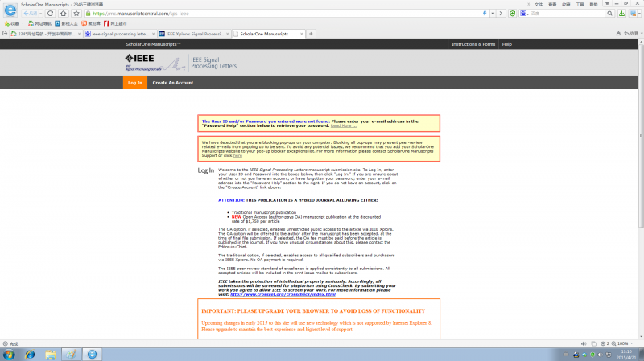The width and height of the screenshot is (644, 361).
Task: Open 网上超市 bookmark
Action: 115,23
